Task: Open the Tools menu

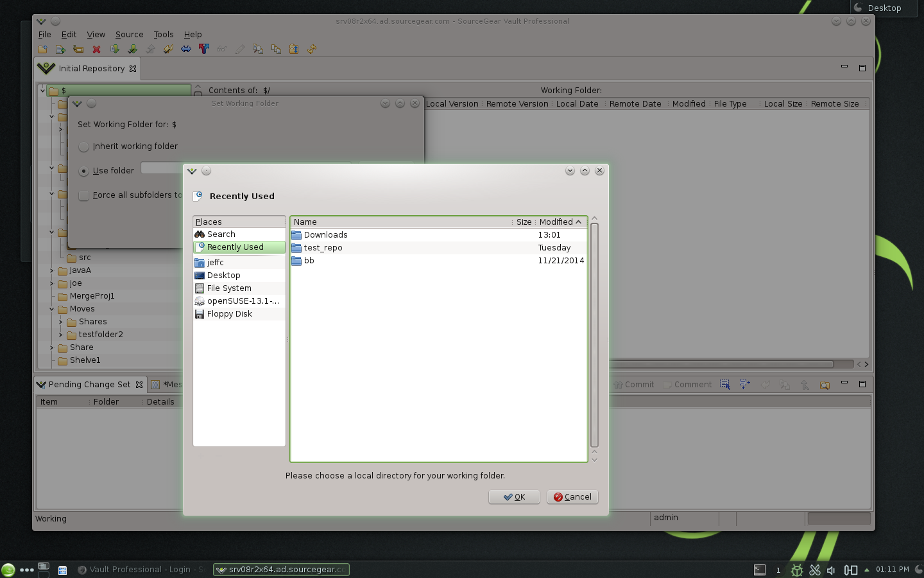Action: pos(164,35)
